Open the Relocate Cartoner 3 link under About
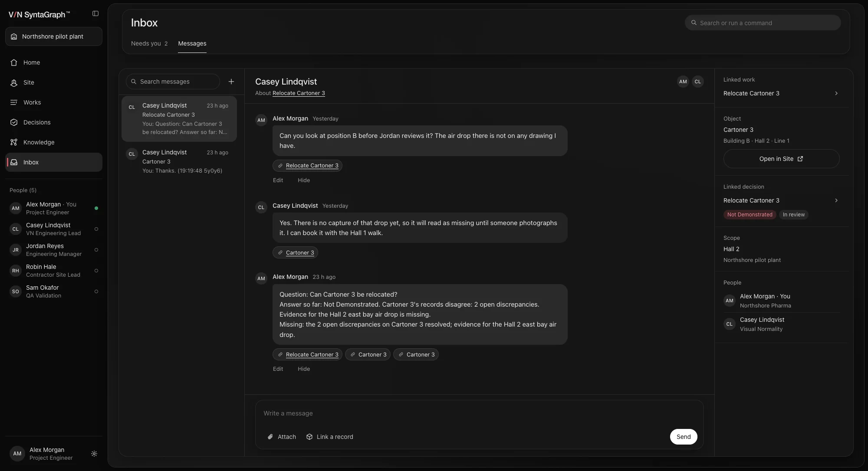Screen dimensions: 868x471 pyautogui.click(x=299, y=93)
